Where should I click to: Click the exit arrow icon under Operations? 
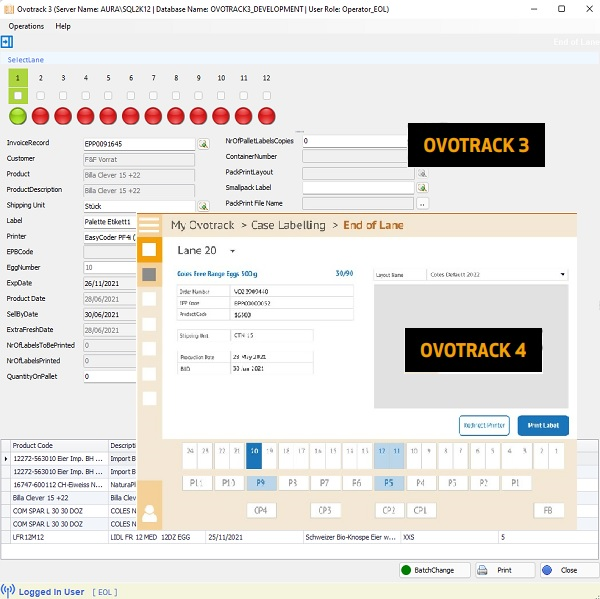pos(6,43)
